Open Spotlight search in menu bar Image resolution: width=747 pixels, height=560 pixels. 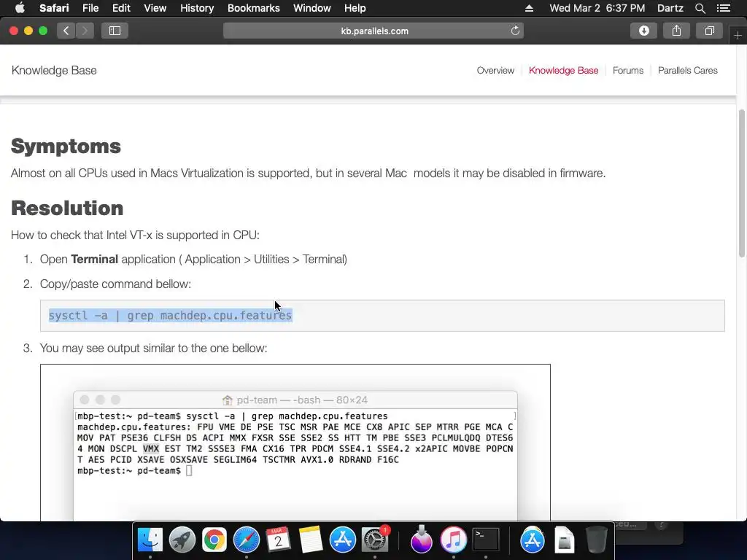(x=700, y=8)
